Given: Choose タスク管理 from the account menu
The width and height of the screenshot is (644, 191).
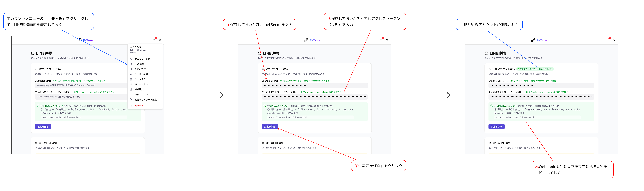Looking at the screenshot, I should [x=145, y=79].
